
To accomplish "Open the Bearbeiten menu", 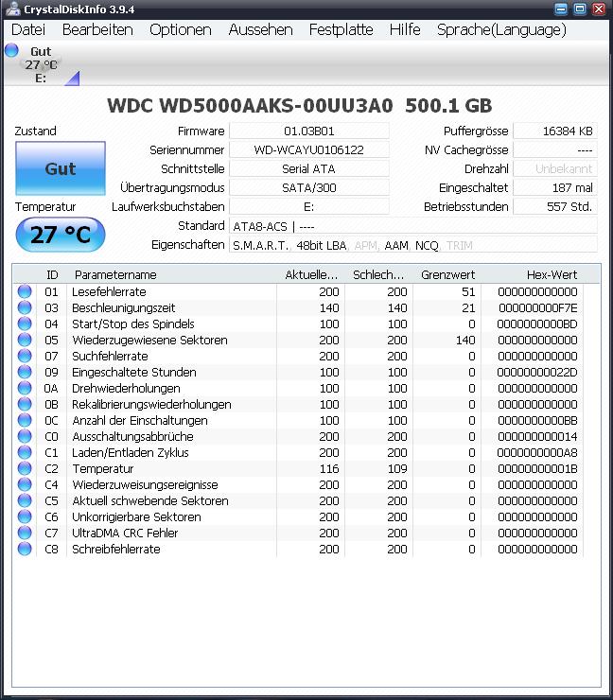I will (x=97, y=30).
